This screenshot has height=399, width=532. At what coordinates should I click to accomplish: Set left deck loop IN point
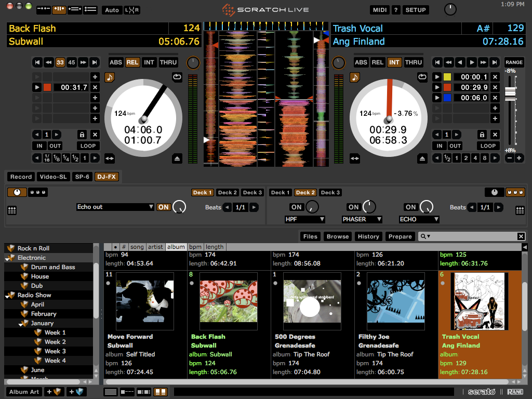(x=39, y=146)
